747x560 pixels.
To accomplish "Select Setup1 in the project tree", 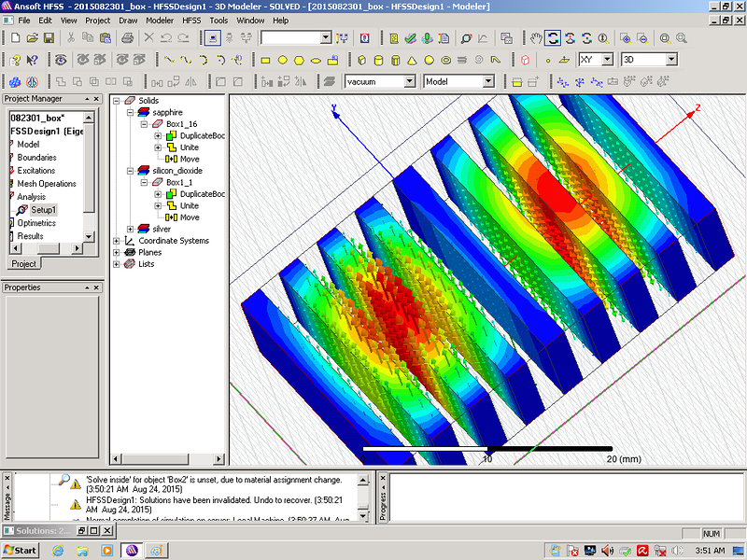I will [x=43, y=210].
